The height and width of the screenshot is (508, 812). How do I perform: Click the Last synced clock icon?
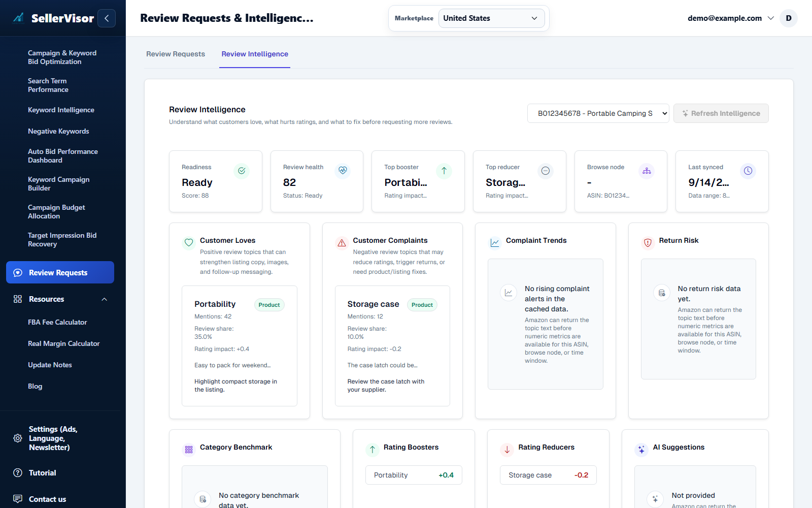(x=748, y=171)
